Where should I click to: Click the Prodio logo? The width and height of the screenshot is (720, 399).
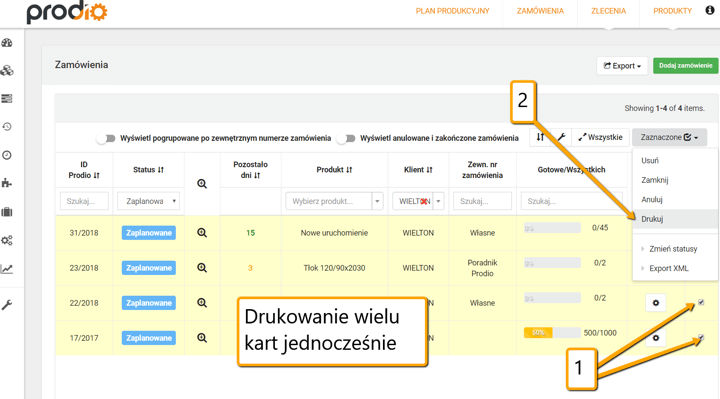(67, 12)
